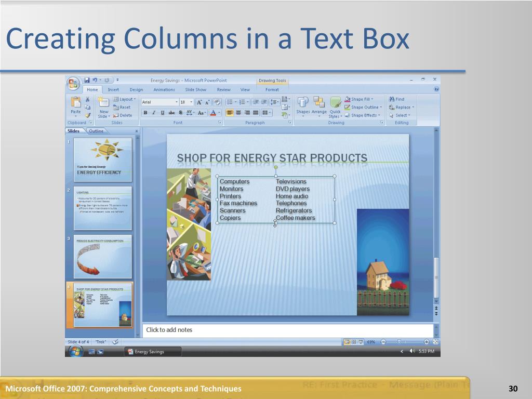Toggle strikethrough formatting
Viewport: 532px width, 399px height.
coord(171,113)
